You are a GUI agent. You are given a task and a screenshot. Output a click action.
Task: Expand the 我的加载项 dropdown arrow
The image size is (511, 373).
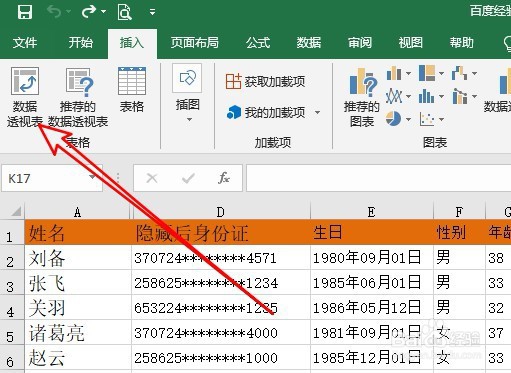318,113
